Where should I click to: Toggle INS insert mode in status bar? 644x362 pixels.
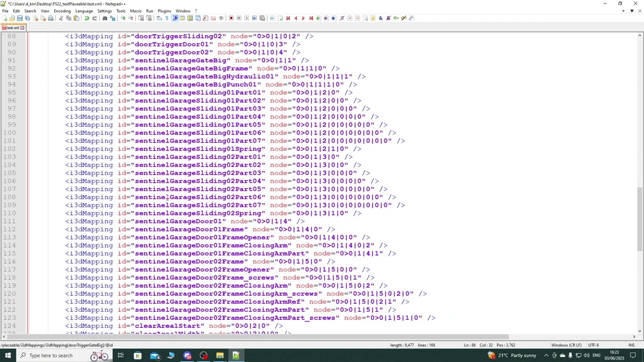pyautogui.click(x=631, y=345)
